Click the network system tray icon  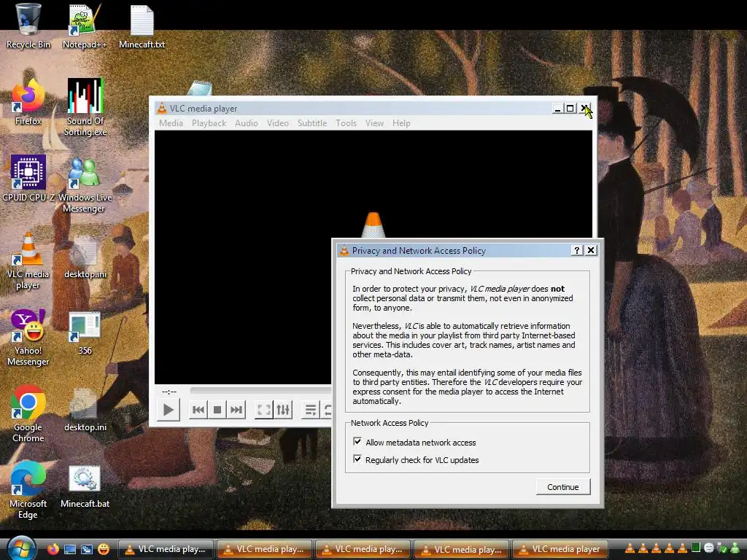click(721, 548)
